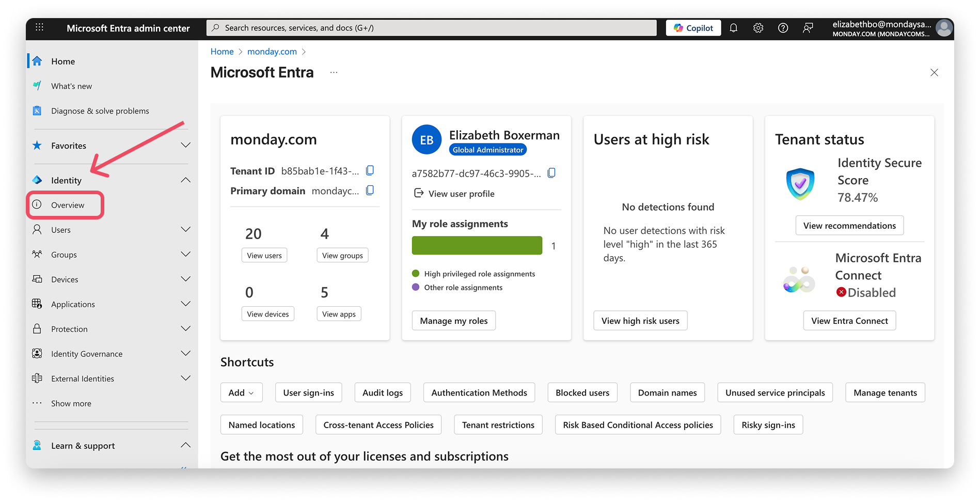Image resolution: width=980 pixels, height=502 pixels.
Task: Expand the Identity Governance chevron
Action: tap(186, 353)
